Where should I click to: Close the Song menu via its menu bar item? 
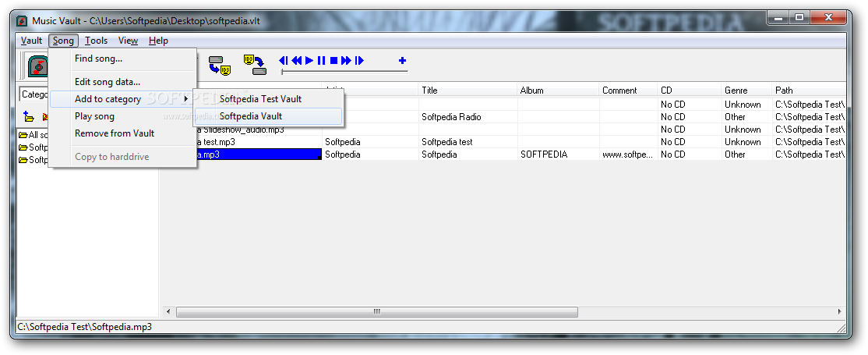64,41
